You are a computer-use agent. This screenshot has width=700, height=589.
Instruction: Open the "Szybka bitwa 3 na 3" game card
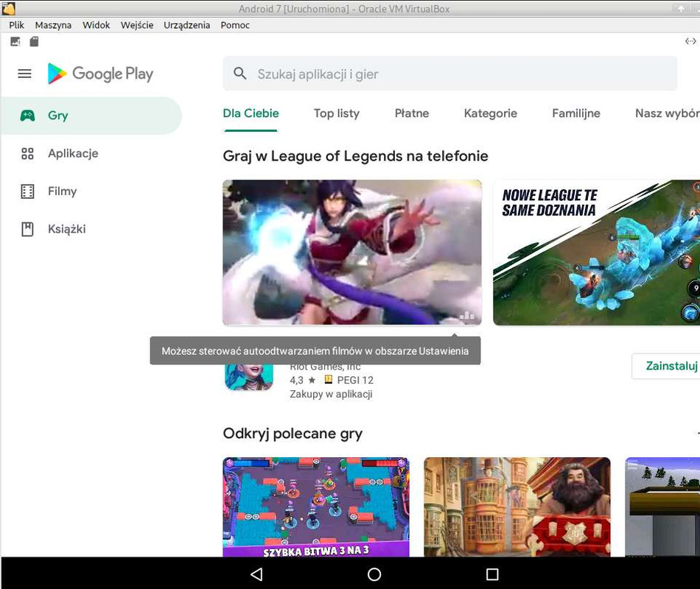click(x=316, y=507)
